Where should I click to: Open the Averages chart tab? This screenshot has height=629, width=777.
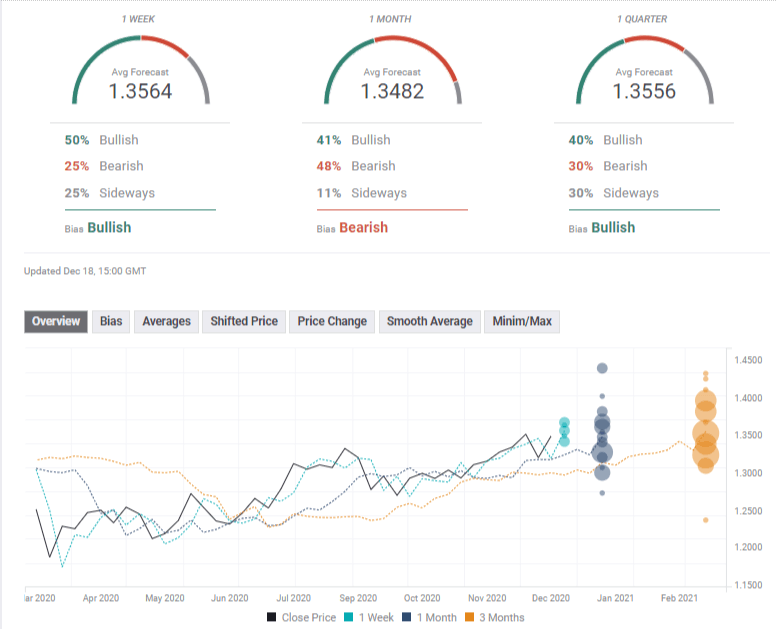point(166,321)
